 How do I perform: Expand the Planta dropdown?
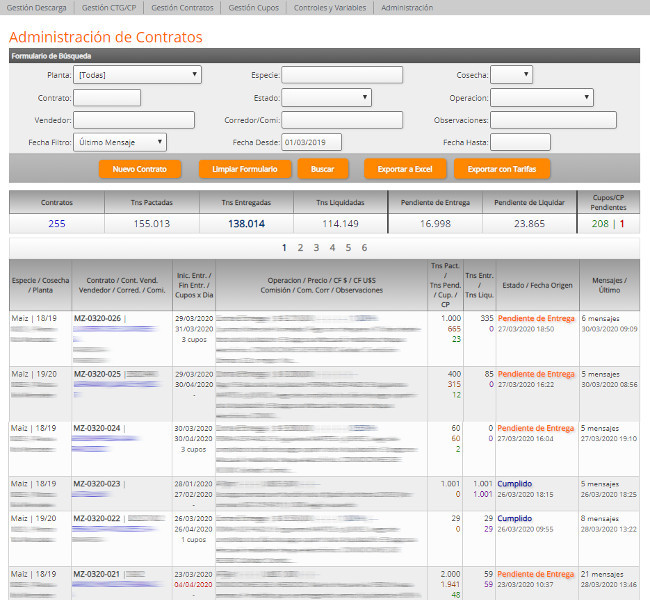tap(138, 75)
